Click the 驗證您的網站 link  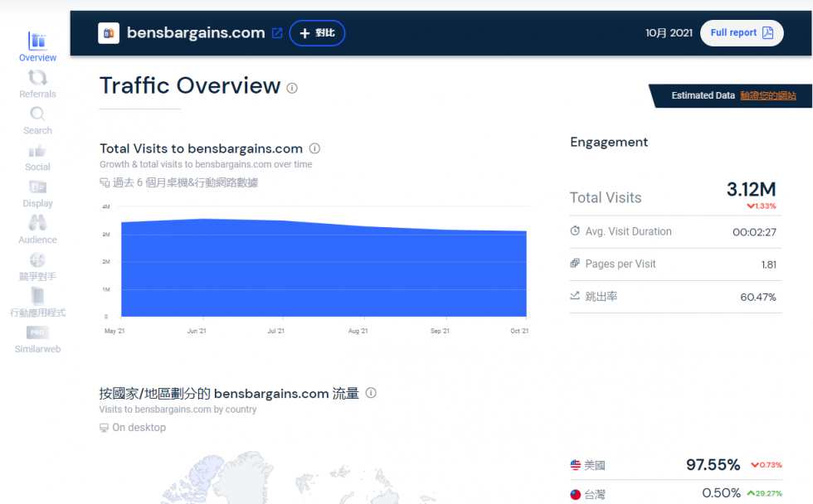(768, 95)
